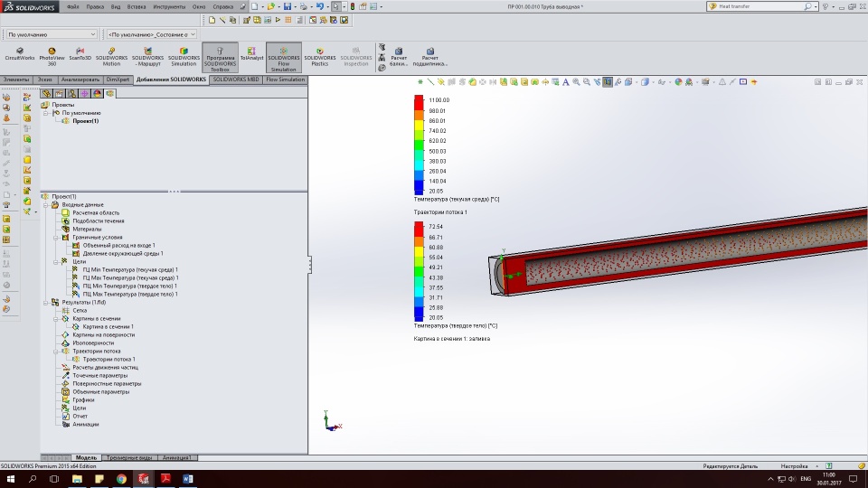Collapse 'Траектории потока' tree node
Viewport: 868px width, 488px height.
coord(56,352)
